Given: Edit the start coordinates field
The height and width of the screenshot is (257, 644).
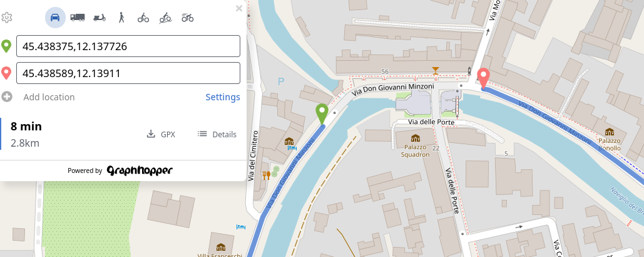Looking at the screenshot, I should (128, 46).
